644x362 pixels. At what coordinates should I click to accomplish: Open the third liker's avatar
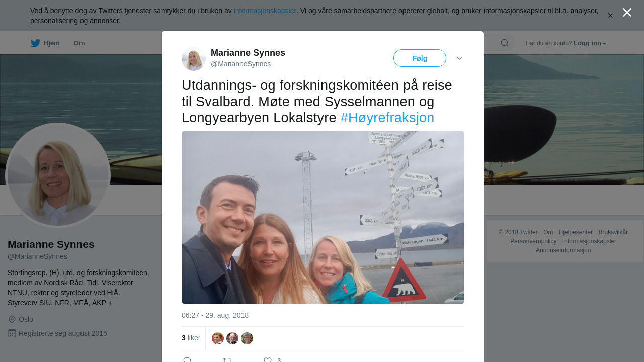click(247, 338)
